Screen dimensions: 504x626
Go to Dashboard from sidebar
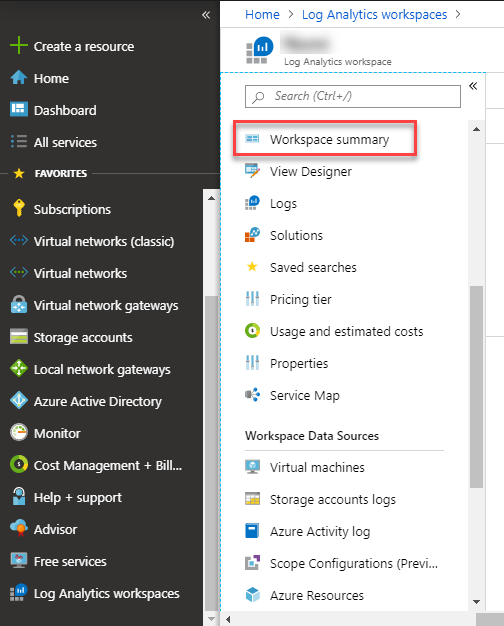tap(65, 110)
